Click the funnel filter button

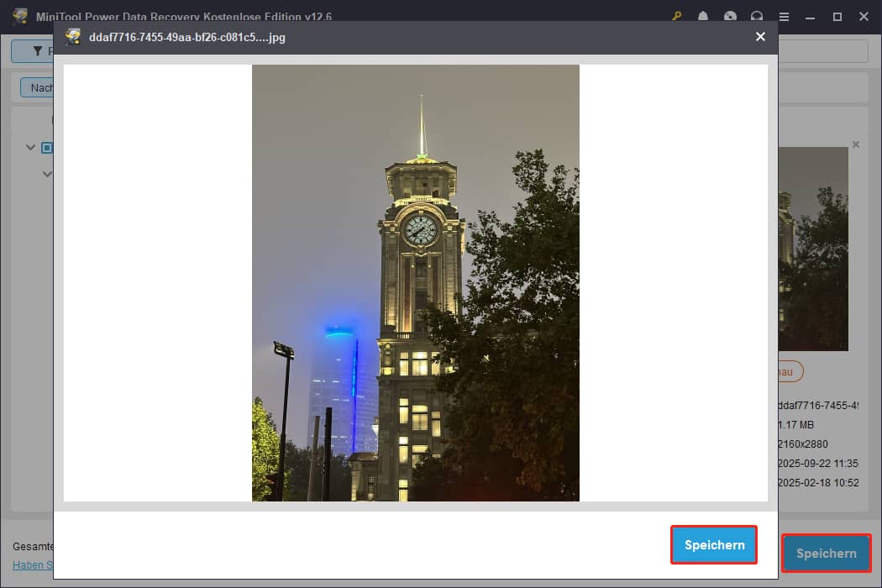pos(34,51)
